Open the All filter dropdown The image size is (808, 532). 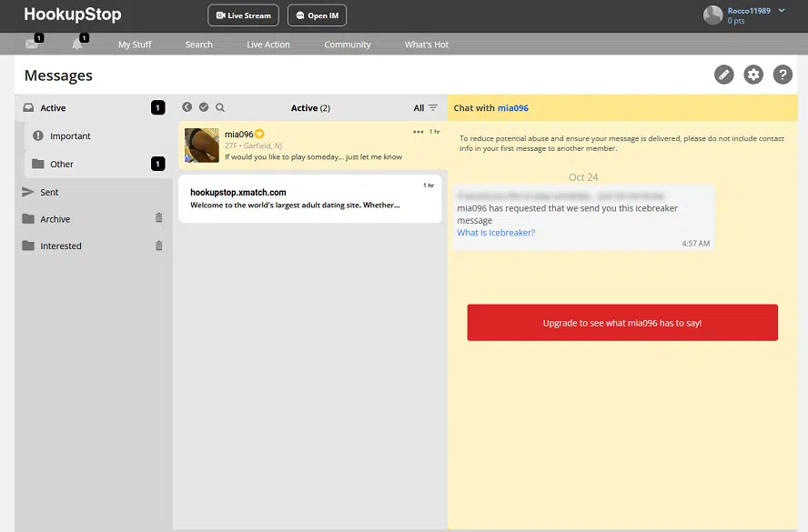pyautogui.click(x=425, y=107)
